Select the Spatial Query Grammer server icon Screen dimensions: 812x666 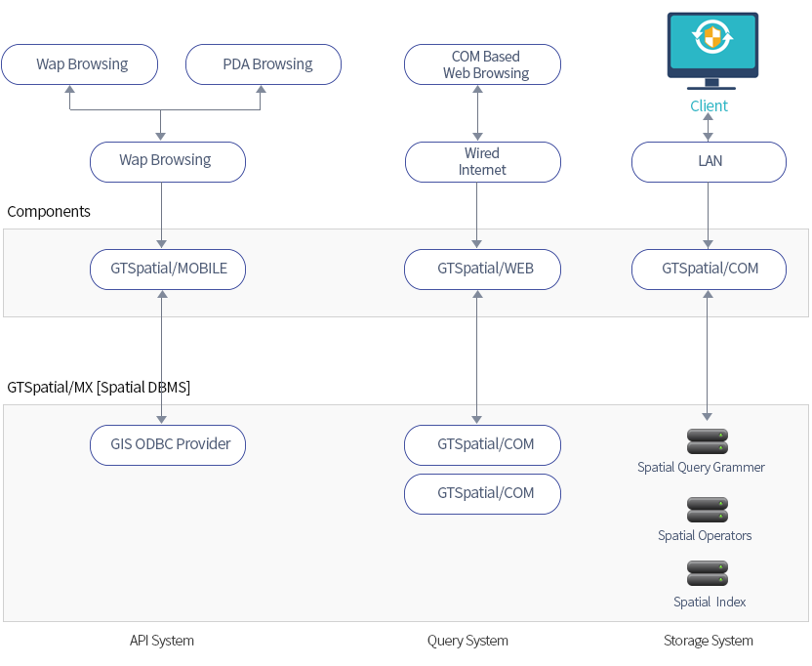(x=708, y=441)
